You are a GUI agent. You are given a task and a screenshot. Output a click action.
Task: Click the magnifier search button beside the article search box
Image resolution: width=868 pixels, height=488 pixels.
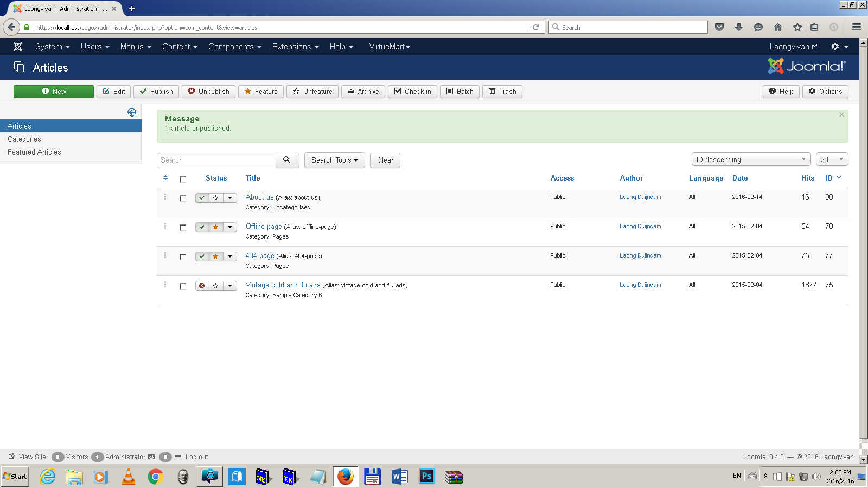[x=287, y=160]
